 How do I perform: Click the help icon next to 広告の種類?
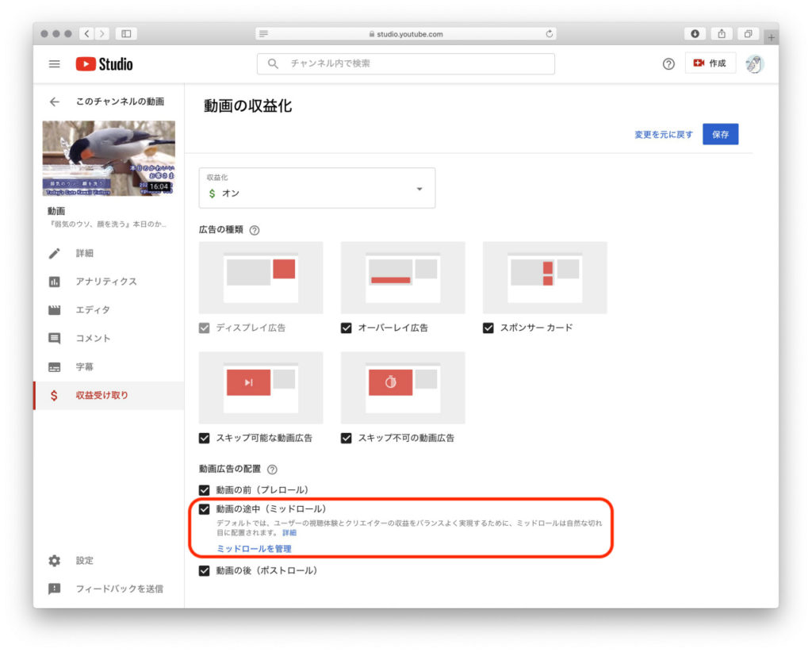click(255, 230)
